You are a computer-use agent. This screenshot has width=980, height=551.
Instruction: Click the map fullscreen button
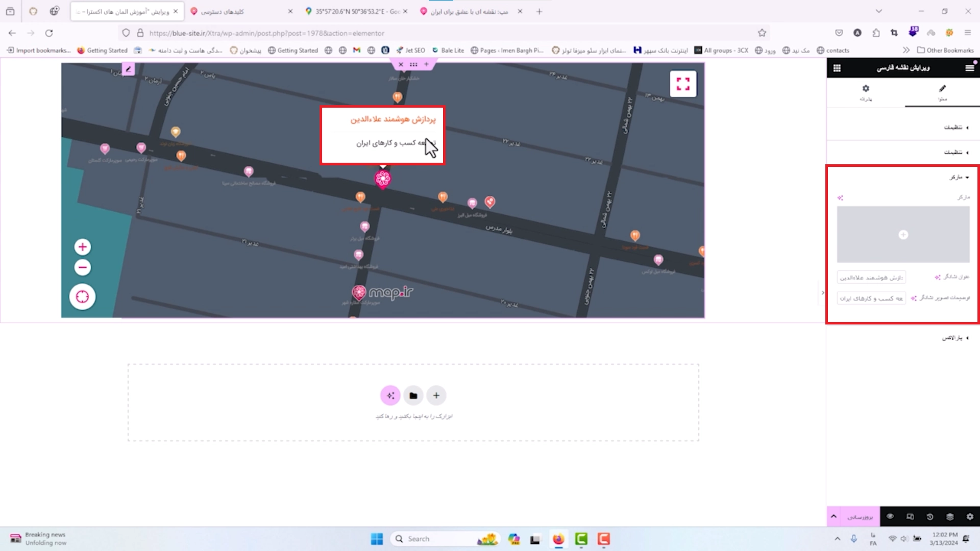pyautogui.click(x=683, y=84)
